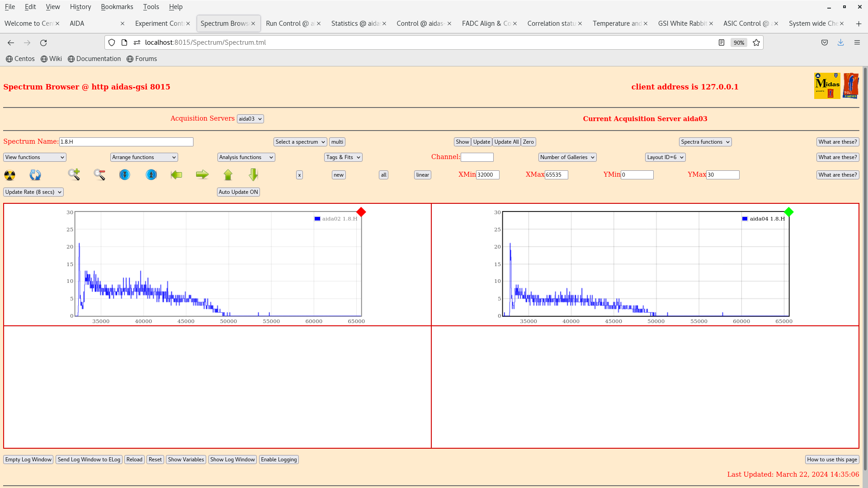The image size is (868, 488).
Task: Click the green left arrow icon
Action: click(176, 174)
